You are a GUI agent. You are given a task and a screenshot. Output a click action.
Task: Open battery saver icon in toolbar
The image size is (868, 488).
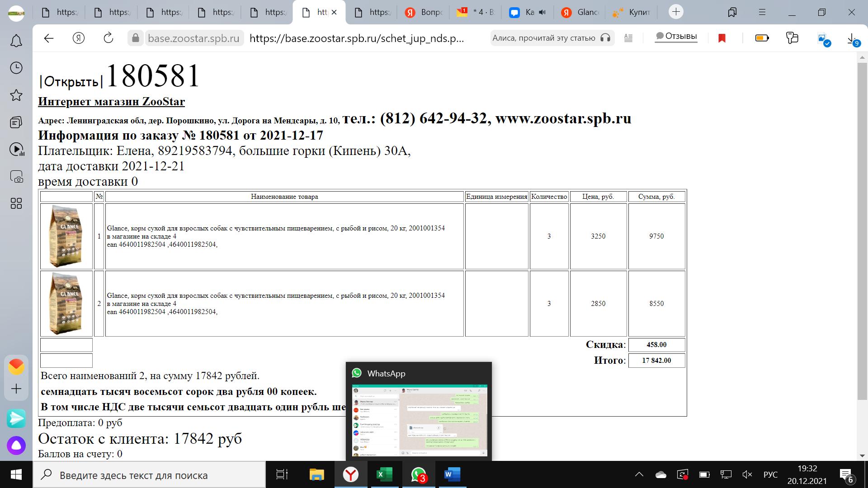(x=762, y=38)
